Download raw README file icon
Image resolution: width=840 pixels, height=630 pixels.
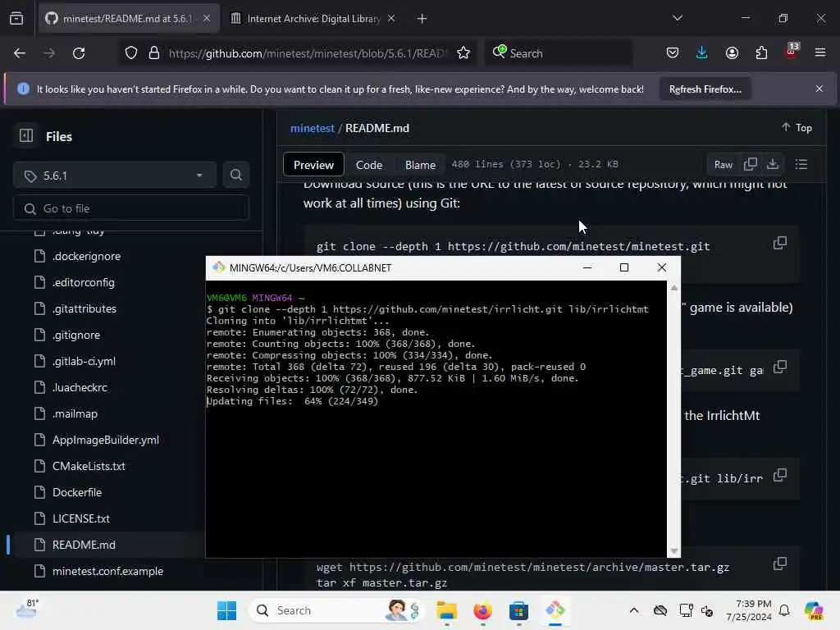(x=773, y=164)
